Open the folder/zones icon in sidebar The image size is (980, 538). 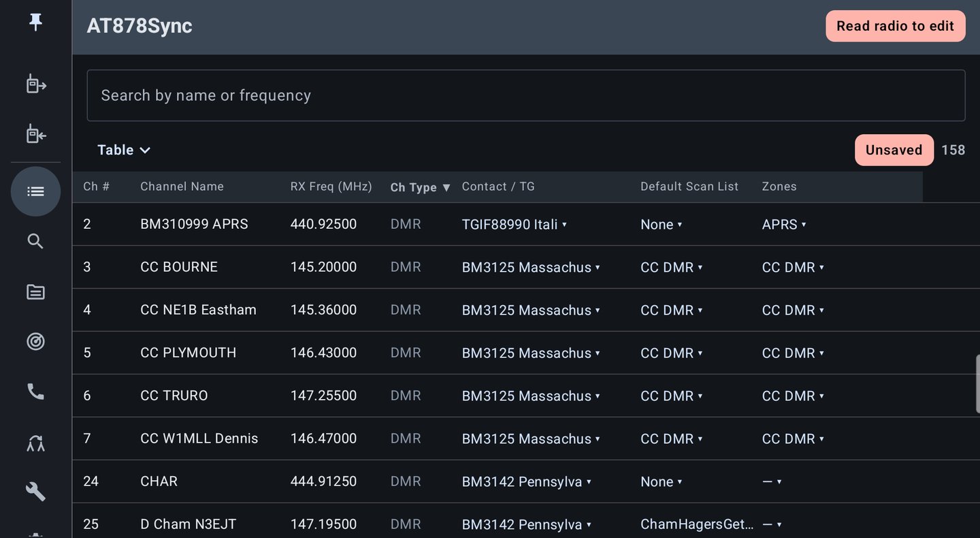point(35,292)
